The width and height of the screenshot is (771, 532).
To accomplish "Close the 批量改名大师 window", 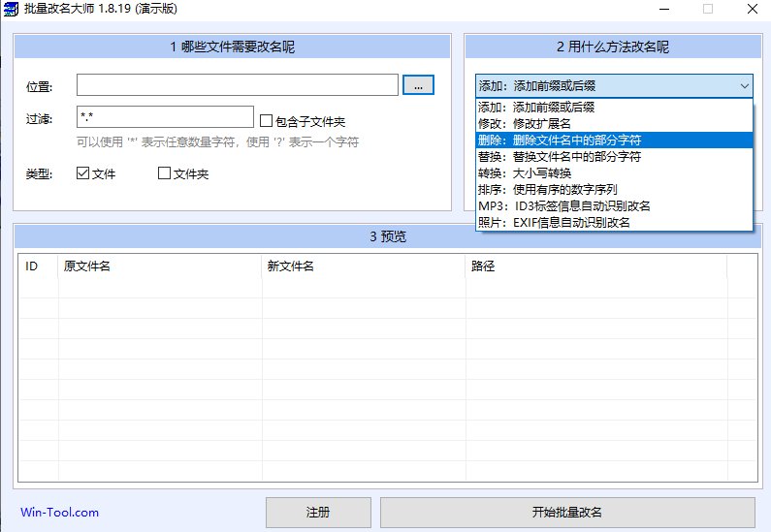I will pos(753,9).
